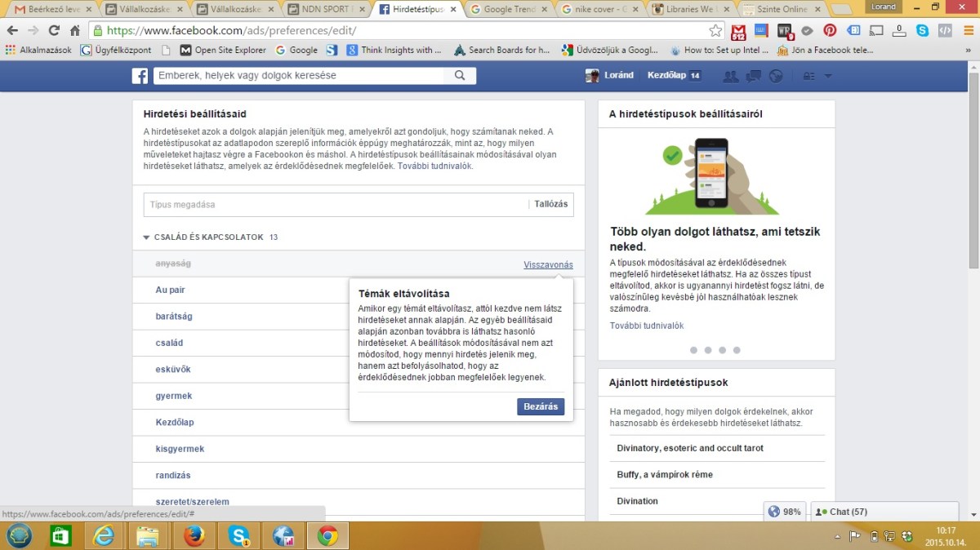Bookmark page with the star icon

715,30
